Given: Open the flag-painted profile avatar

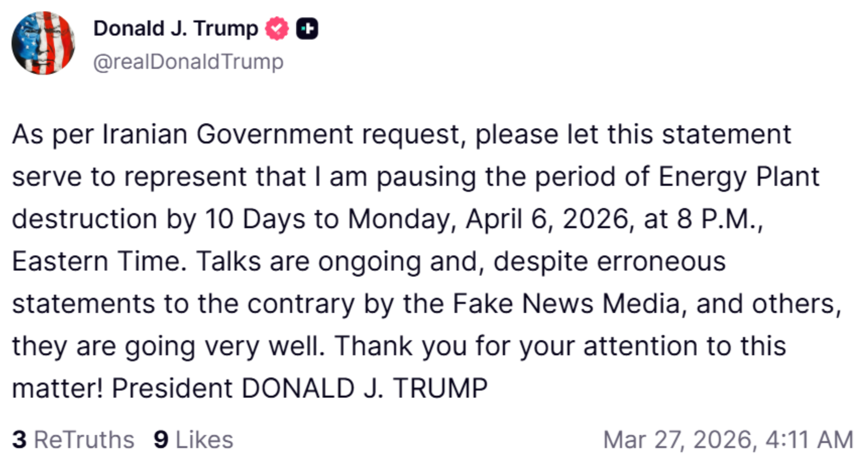Looking at the screenshot, I should pos(43,43).
